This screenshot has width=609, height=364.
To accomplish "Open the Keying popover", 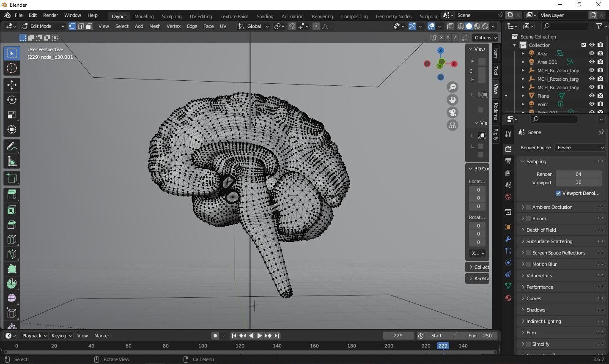I will click(62, 336).
